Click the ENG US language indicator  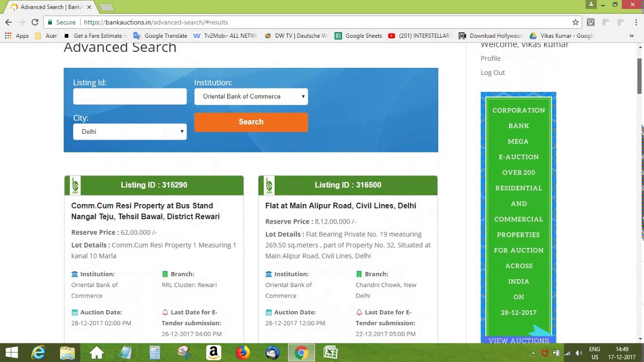[595, 353]
